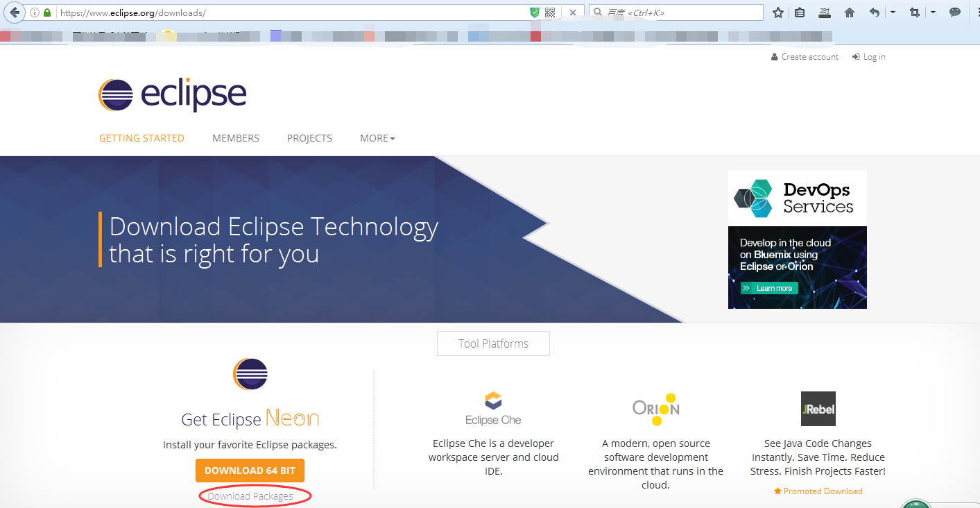Click the Eclipse Che description text
This screenshot has width=980, height=508.
[x=493, y=457]
